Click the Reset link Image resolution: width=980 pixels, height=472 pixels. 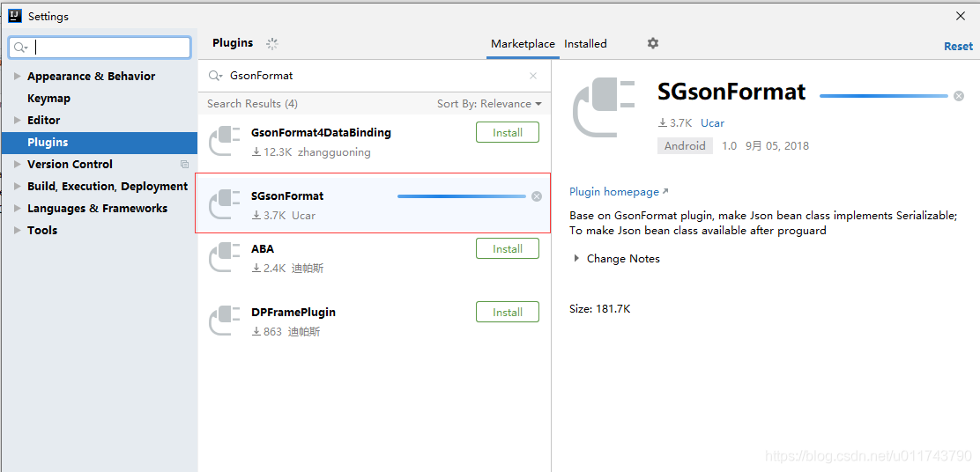[958, 46]
